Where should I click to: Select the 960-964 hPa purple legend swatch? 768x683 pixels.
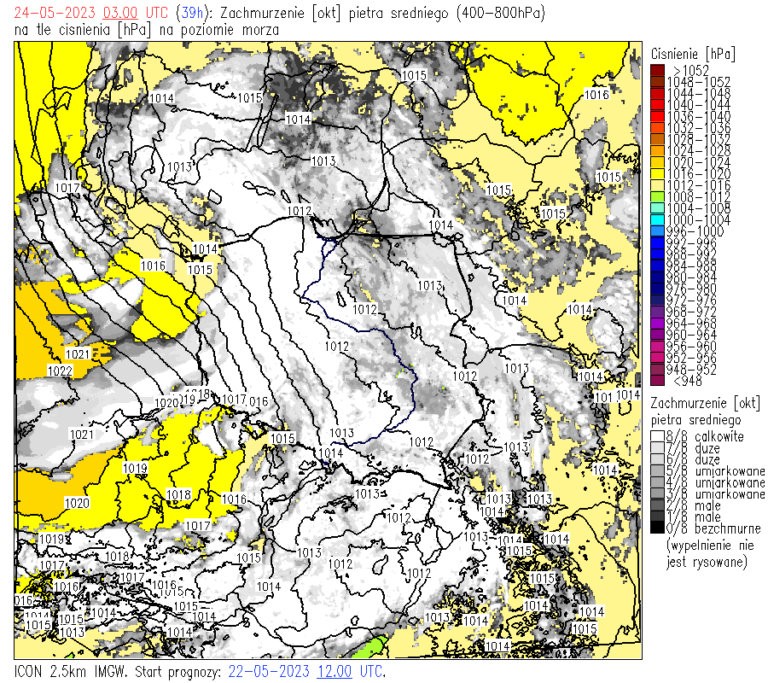point(657,334)
